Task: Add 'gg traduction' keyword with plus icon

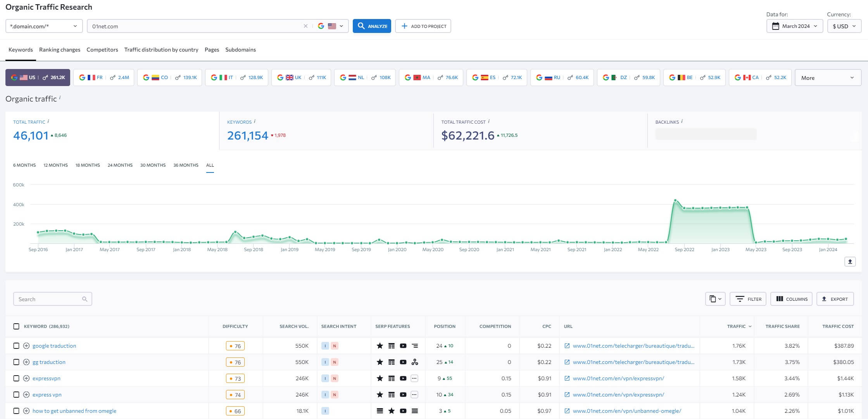Action: click(x=26, y=362)
